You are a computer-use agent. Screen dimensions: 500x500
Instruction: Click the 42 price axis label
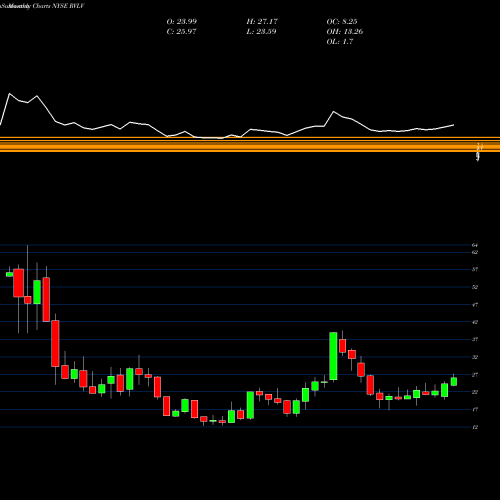pyautogui.click(x=475, y=322)
